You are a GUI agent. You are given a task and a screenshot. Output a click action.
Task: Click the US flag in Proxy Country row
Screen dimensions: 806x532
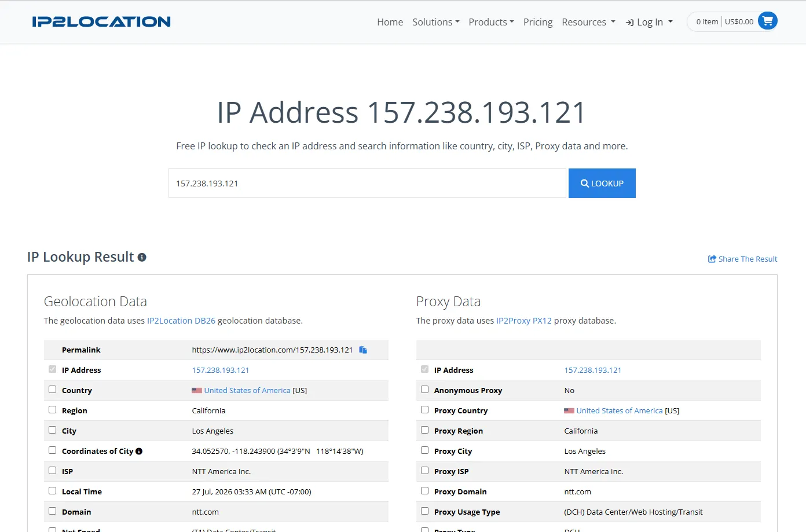[569, 411]
